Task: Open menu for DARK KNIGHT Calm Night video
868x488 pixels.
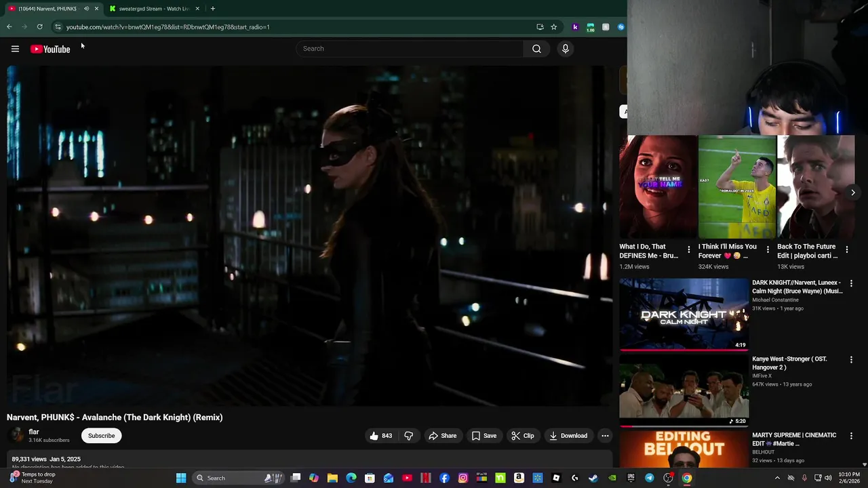Action: coord(851,283)
